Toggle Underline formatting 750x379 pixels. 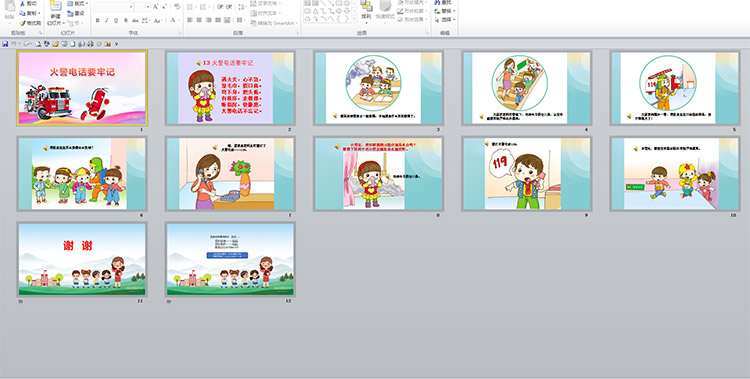click(116, 21)
